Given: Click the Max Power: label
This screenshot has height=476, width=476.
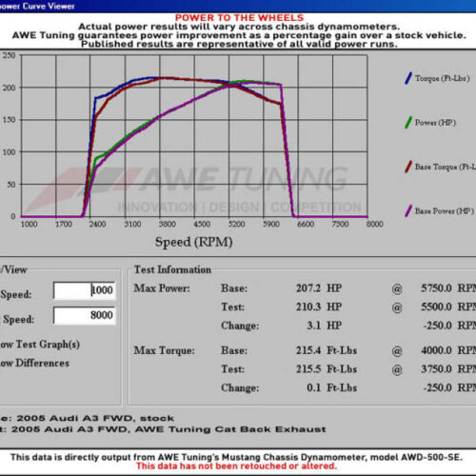Looking at the screenshot, I should [162, 288].
